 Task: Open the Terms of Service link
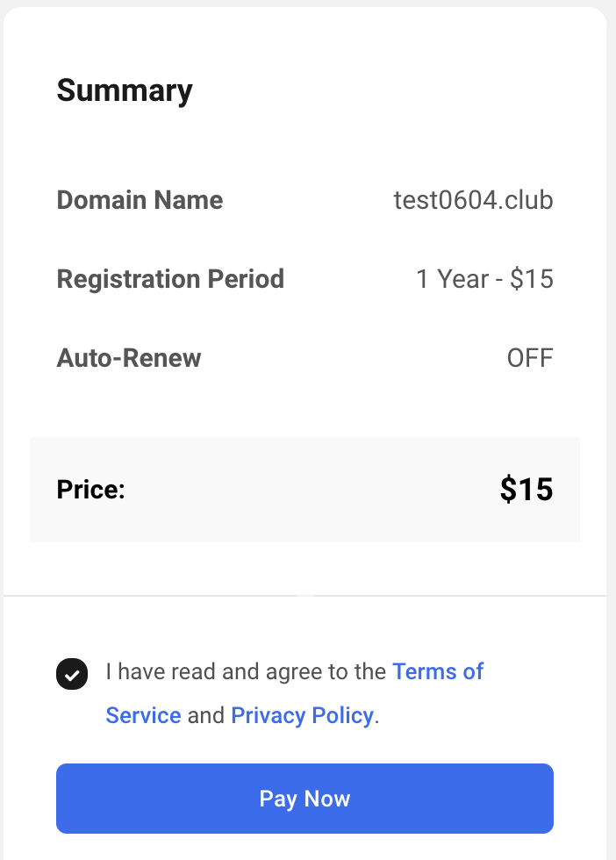point(439,671)
